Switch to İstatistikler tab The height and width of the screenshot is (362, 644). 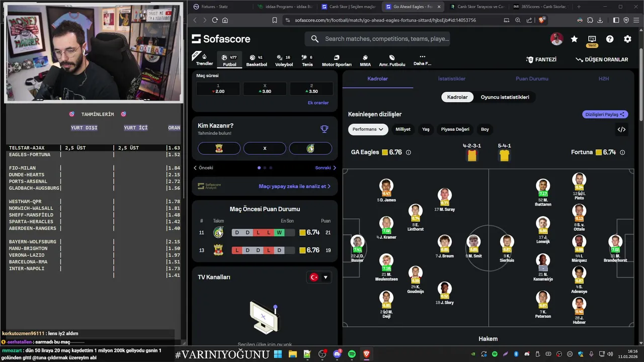[452, 79]
